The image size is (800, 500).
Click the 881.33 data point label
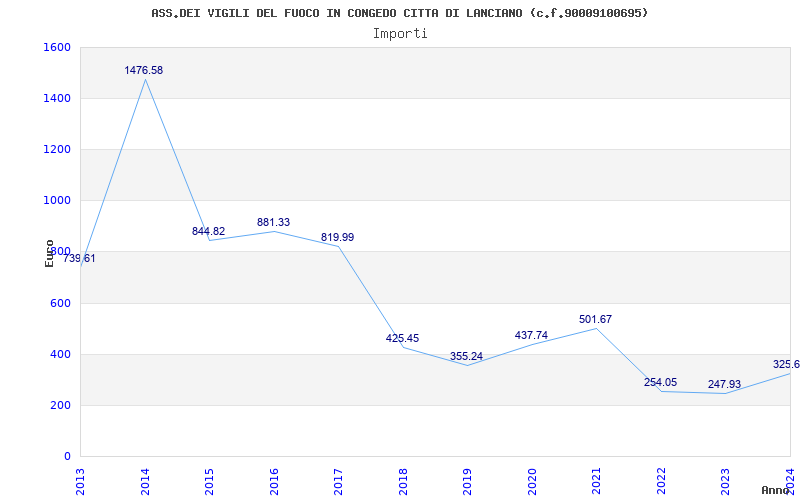click(273, 222)
